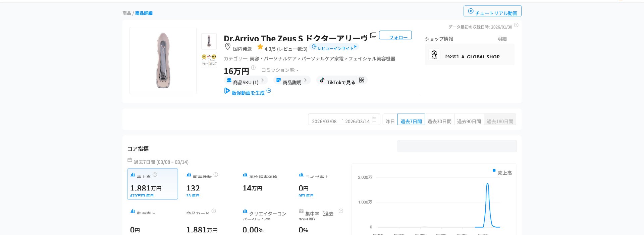Expand the 商品SKU (1) chevron

pyautogui.click(x=263, y=80)
